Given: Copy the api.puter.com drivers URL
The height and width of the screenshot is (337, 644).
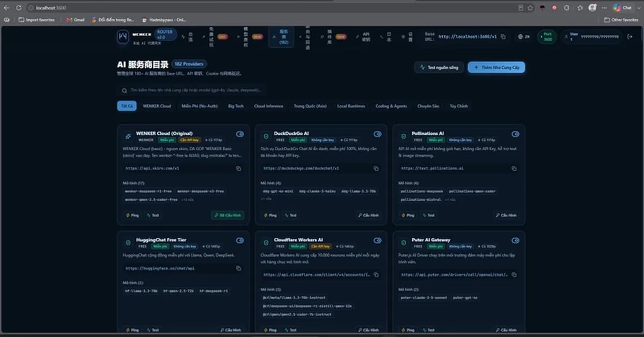Looking at the screenshot, I should (514, 274).
